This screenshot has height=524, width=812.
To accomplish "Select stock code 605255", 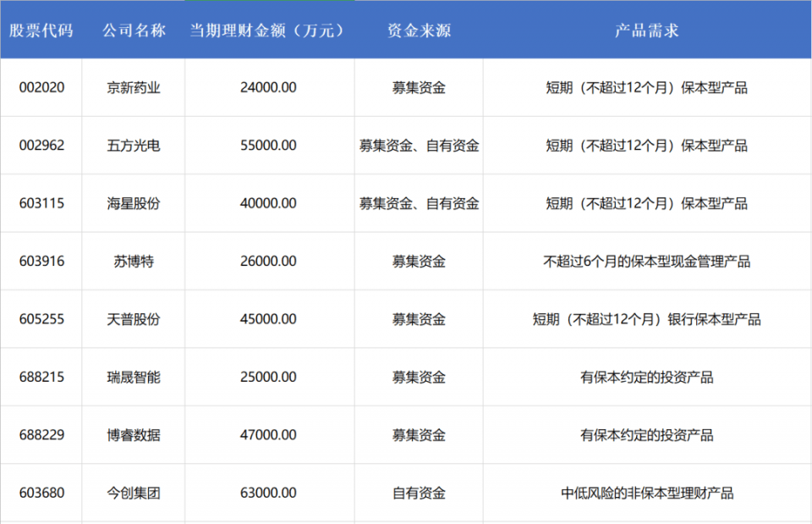I will click(x=41, y=319).
